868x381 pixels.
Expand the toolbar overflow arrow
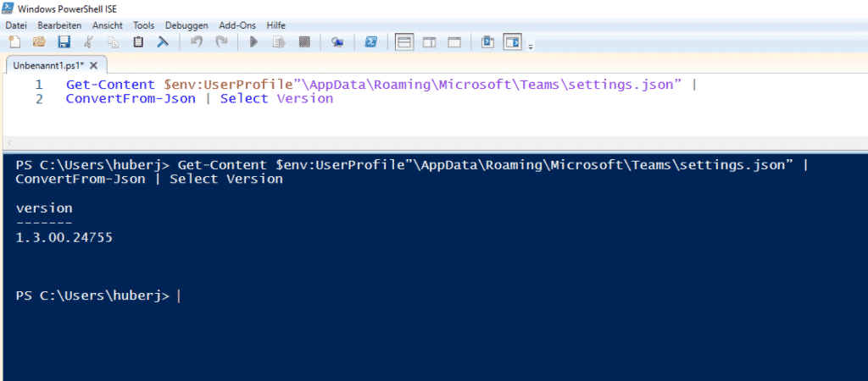coord(531,47)
